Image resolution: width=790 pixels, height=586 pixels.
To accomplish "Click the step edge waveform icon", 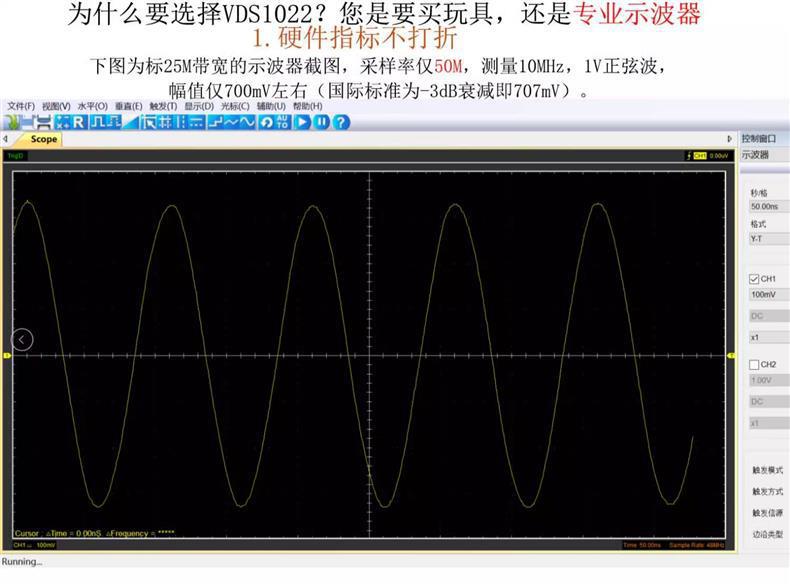I will (215, 122).
